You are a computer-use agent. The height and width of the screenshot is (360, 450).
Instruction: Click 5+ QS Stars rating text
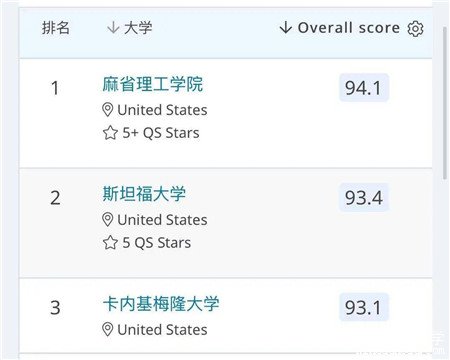pos(161,133)
